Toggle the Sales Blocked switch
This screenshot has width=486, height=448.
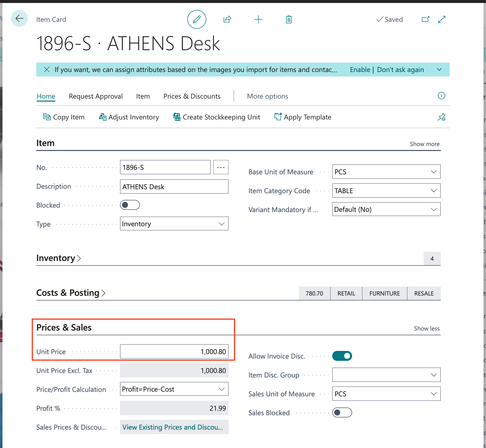(x=342, y=413)
